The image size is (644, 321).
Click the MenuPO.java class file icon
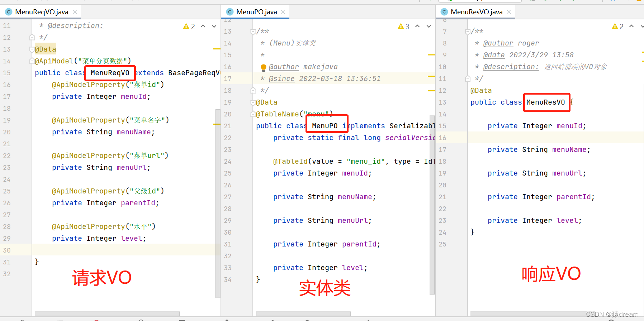pos(230,12)
